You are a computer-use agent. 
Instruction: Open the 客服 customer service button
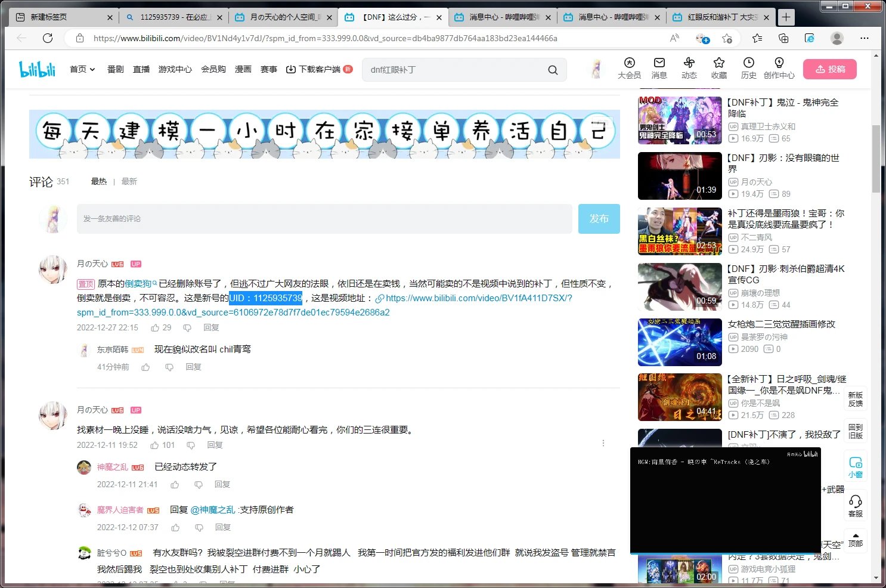point(856,506)
